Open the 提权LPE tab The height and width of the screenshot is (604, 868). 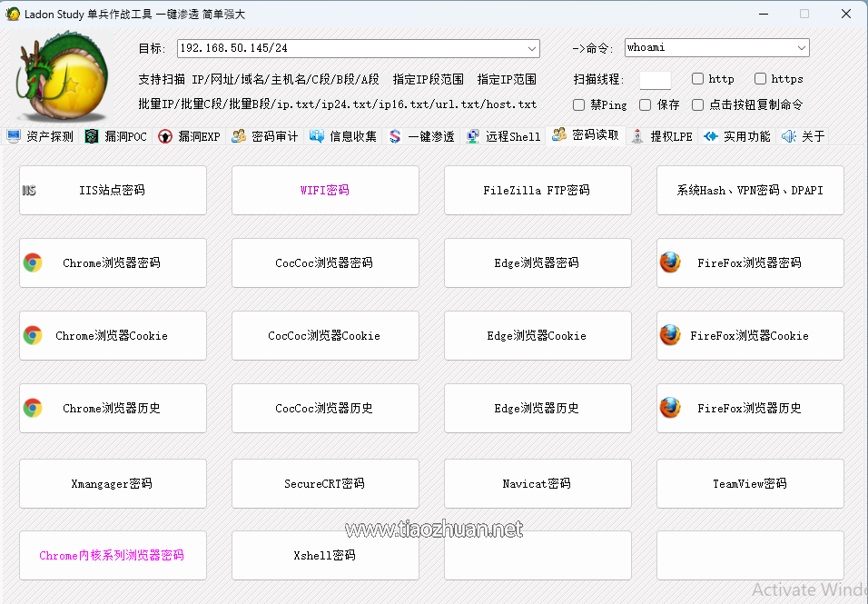663,136
